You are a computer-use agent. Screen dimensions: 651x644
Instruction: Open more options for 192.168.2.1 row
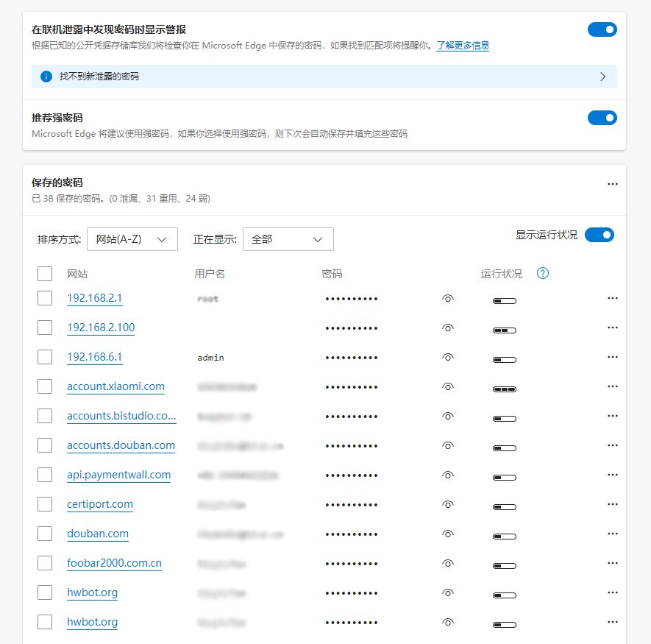click(613, 298)
